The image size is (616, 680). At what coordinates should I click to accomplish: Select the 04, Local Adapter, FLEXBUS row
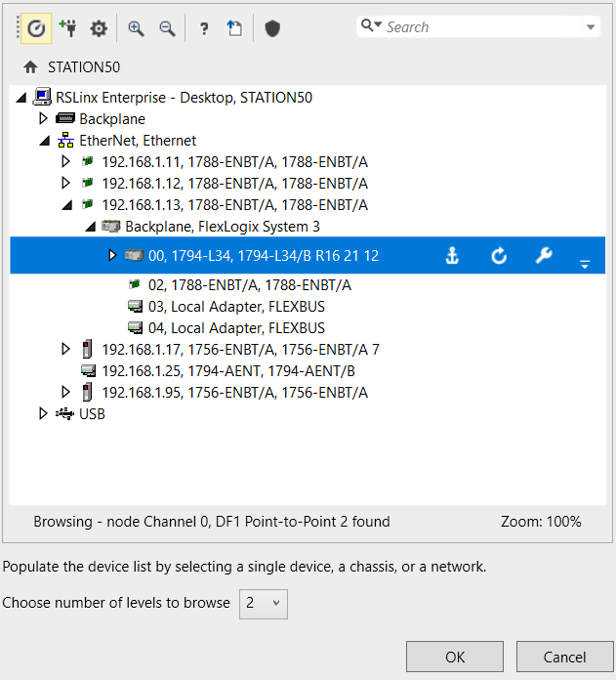coord(236,328)
